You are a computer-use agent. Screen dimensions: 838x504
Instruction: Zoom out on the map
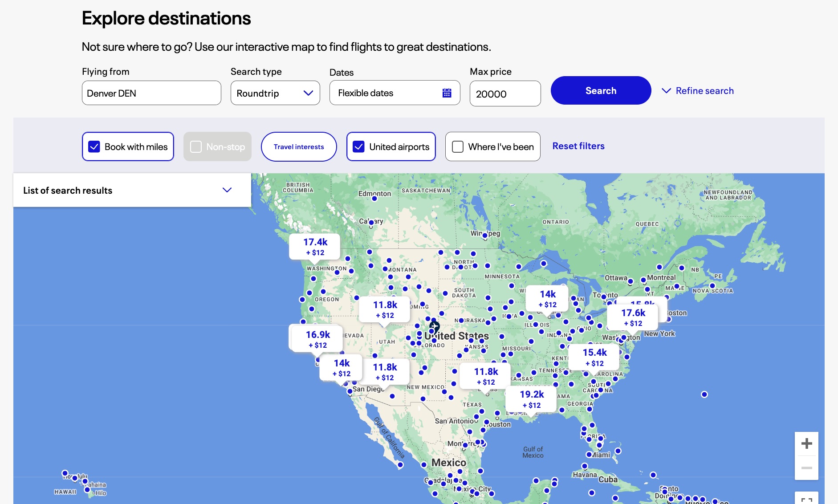[x=806, y=467]
